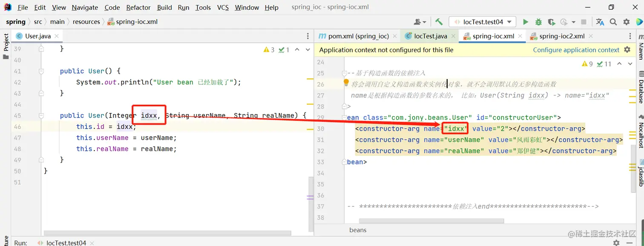Open the VCS menu
Screen dimensions: 644x246
pyautogui.click(x=223, y=7)
